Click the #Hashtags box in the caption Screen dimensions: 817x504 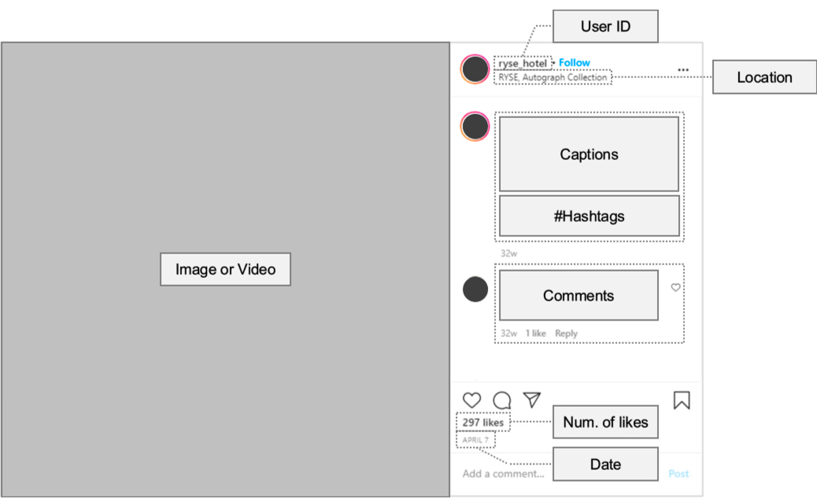[589, 216]
